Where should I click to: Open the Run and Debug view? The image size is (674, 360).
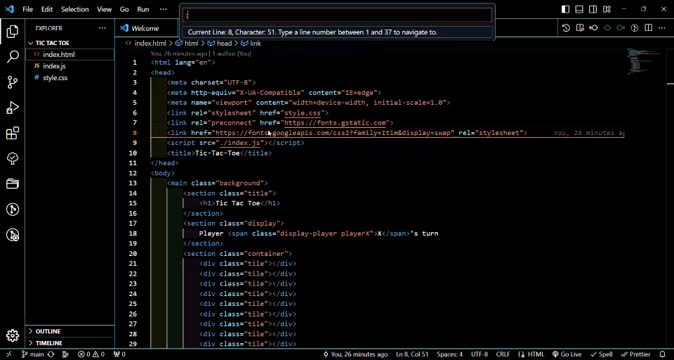click(x=12, y=107)
